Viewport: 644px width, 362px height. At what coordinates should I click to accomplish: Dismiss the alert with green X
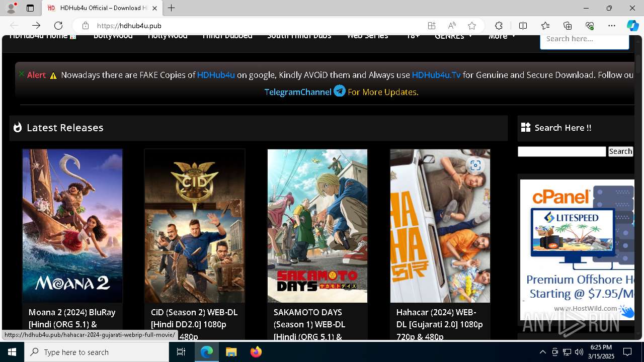coord(21,73)
